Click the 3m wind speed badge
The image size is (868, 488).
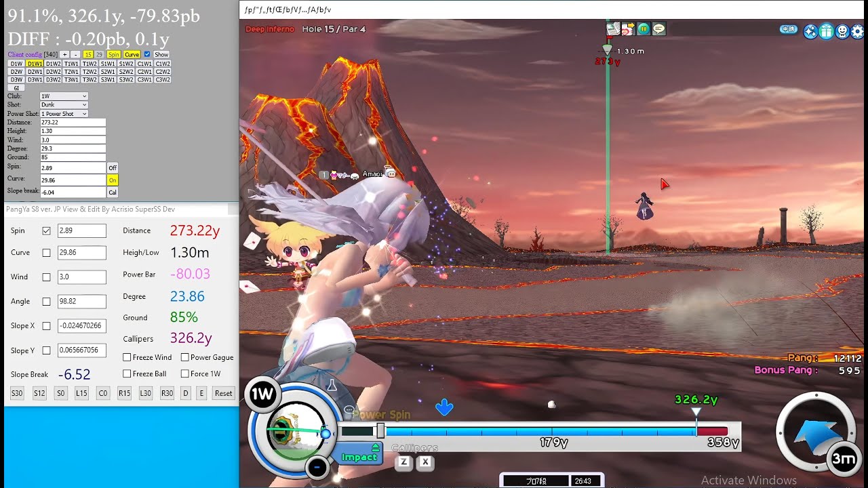click(844, 459)
